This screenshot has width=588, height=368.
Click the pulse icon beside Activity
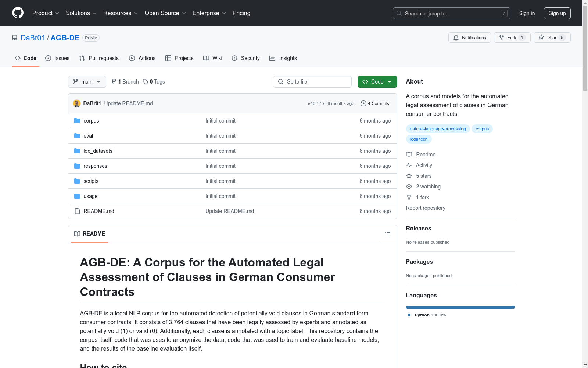click(409, 165)
